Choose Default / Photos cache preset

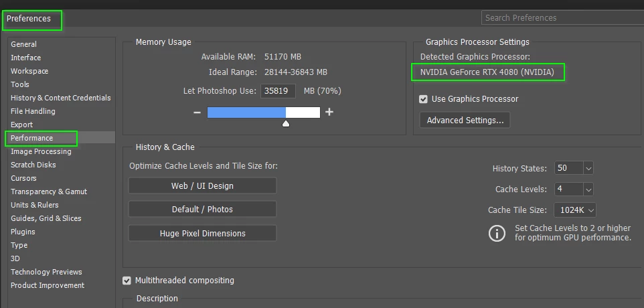point(202,210)
